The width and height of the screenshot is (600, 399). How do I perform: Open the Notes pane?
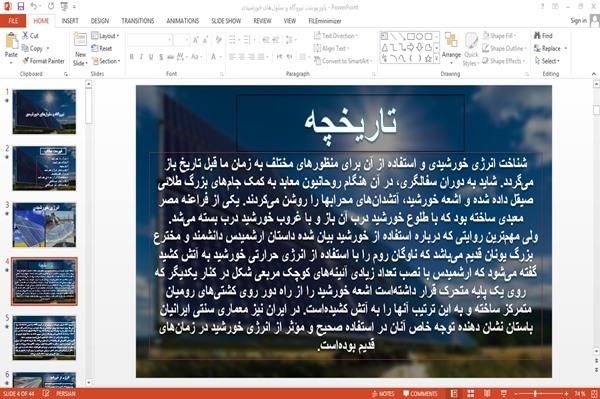coord(383,394)
